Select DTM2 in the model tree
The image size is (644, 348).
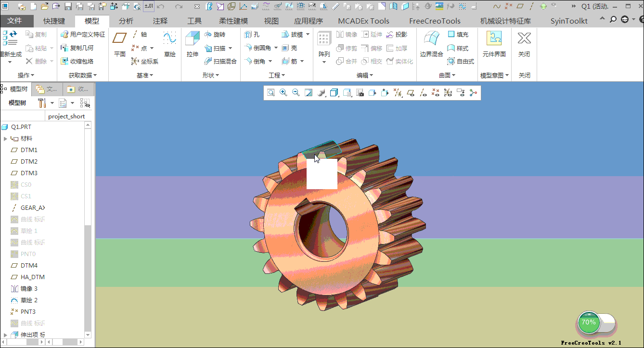click(29, 162)
